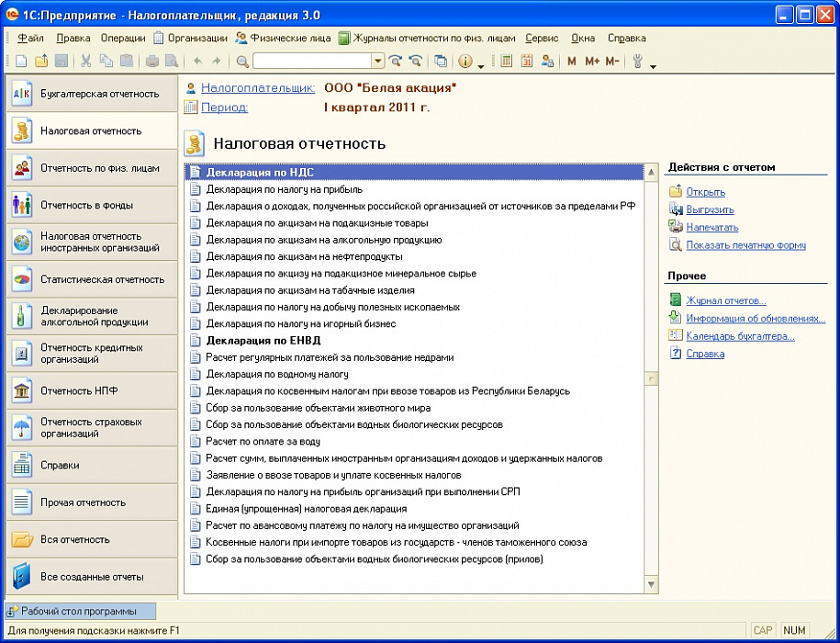Open the Calendar toolbar icon
Viewport: 840px width, 643px height.
527,61
